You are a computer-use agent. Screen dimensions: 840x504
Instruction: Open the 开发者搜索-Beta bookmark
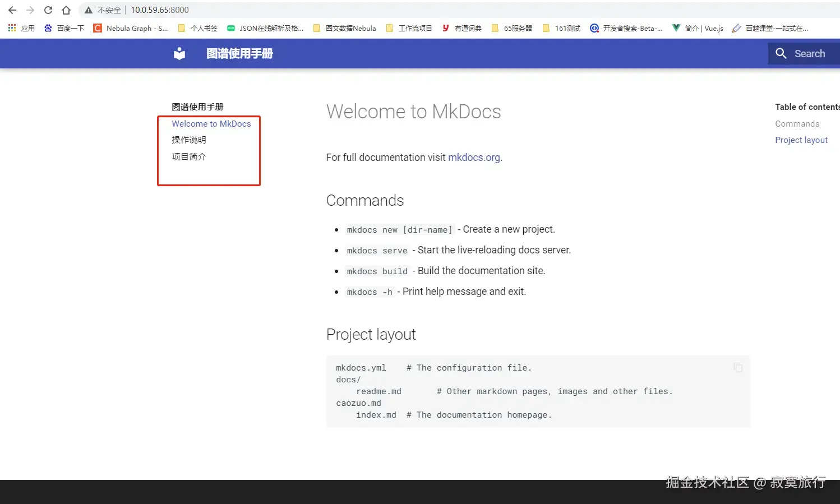(x=626, y=28)
